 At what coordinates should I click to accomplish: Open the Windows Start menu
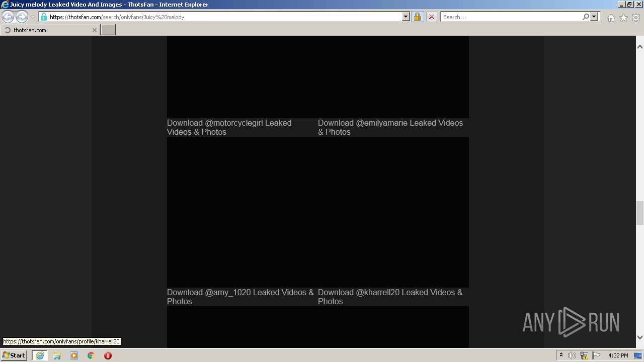point(14,355)
